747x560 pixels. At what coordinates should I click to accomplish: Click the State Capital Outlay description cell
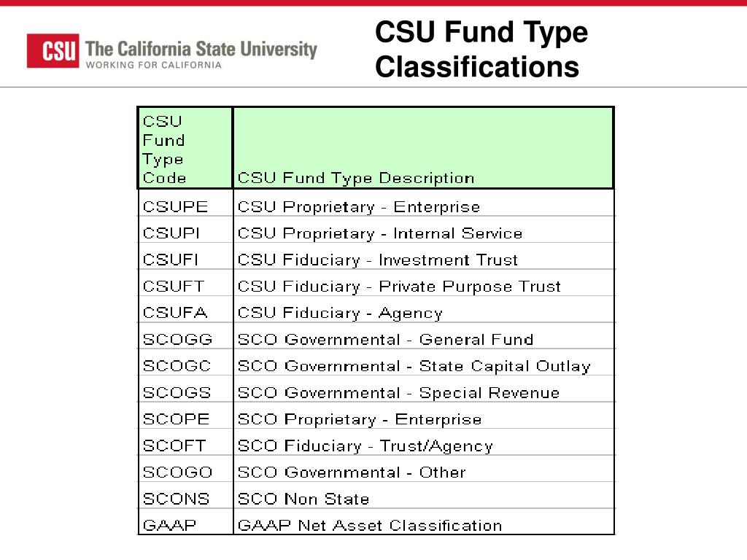click(424, 366)
